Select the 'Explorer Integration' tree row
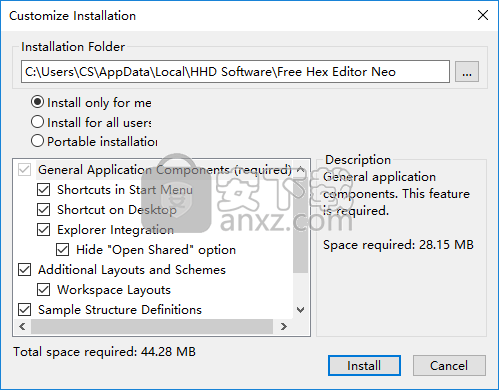Screen dimensions: 499x390 (115, 230)
